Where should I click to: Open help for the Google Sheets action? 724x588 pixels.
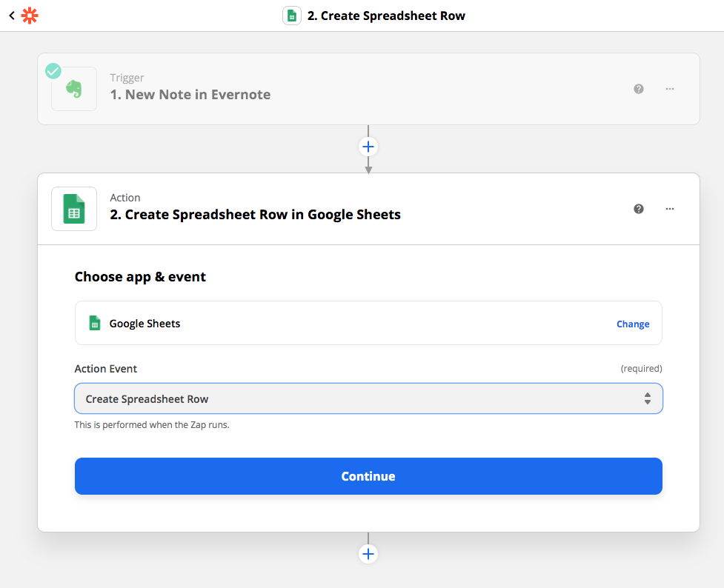pos(639,209)
